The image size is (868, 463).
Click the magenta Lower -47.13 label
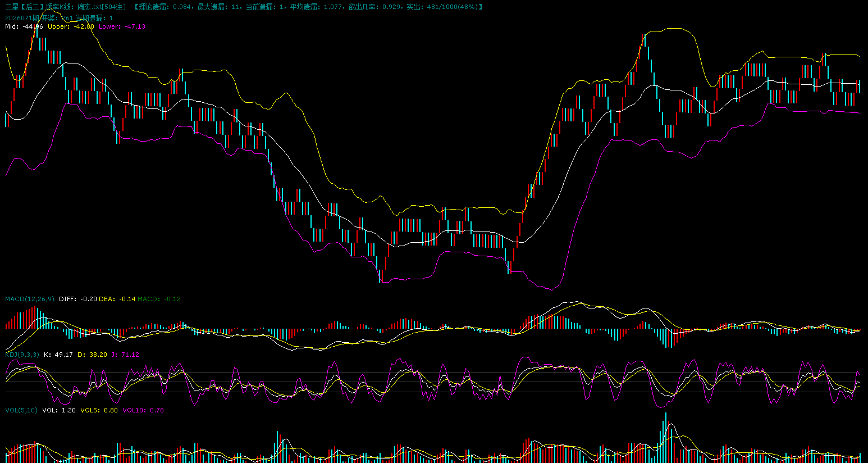[x=122, y=26]
